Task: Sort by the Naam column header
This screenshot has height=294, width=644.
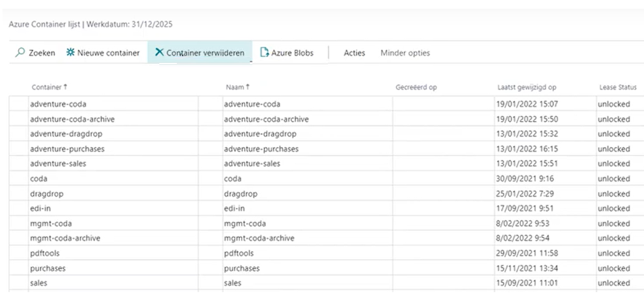Action: (x=237, y=87)
